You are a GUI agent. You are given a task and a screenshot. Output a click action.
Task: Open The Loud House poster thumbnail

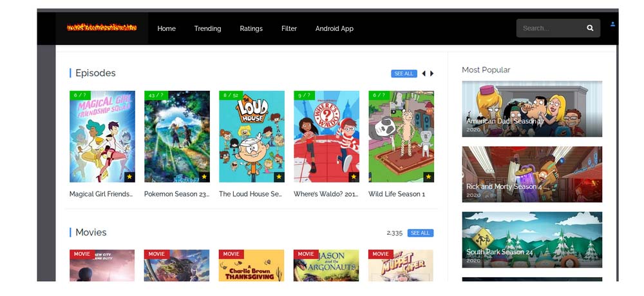[252, 137]
